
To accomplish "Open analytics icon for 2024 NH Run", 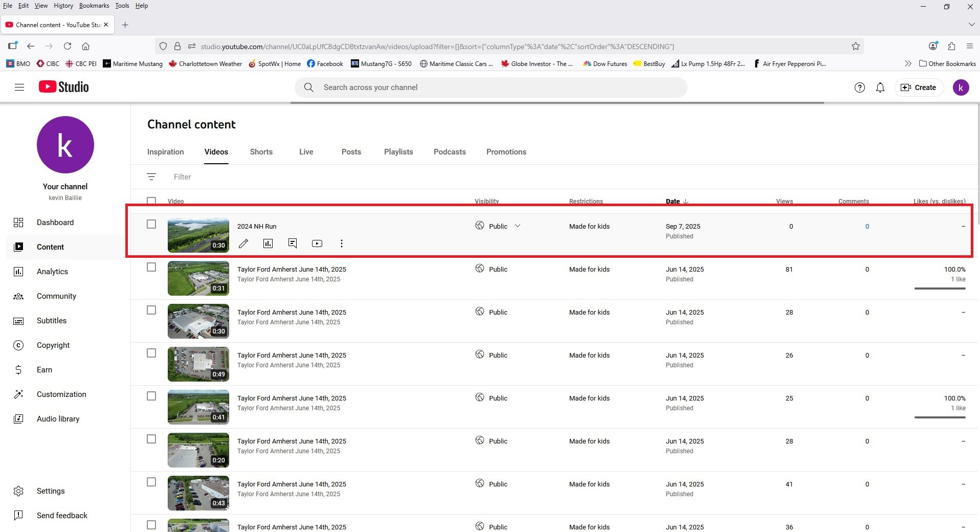I will coord(268,243).
